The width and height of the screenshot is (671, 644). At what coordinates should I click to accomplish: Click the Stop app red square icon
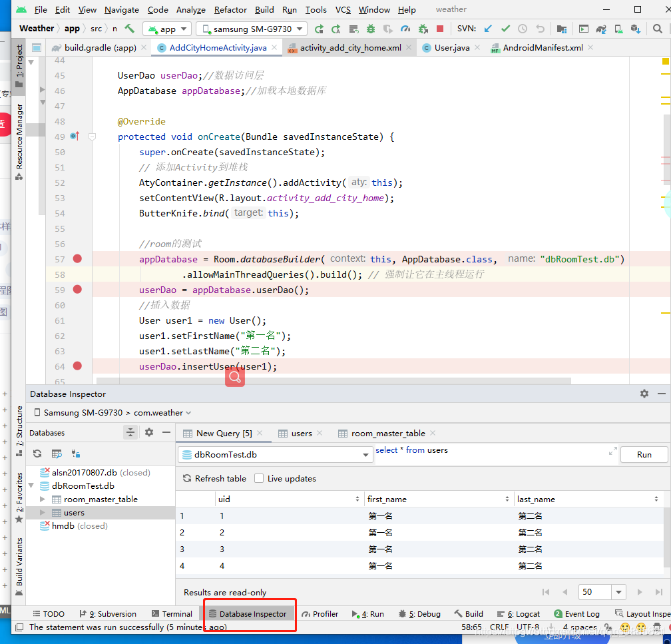coord(439,29)
